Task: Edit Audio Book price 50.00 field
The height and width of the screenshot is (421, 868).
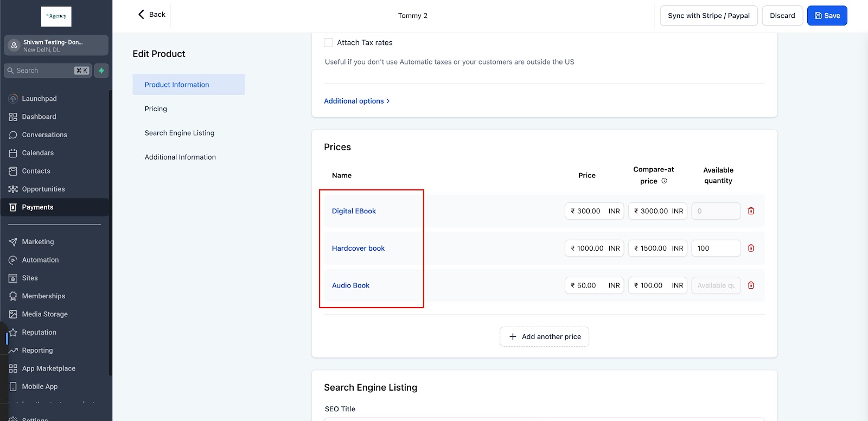Action: pyautogui.click(x=594, y=285)
